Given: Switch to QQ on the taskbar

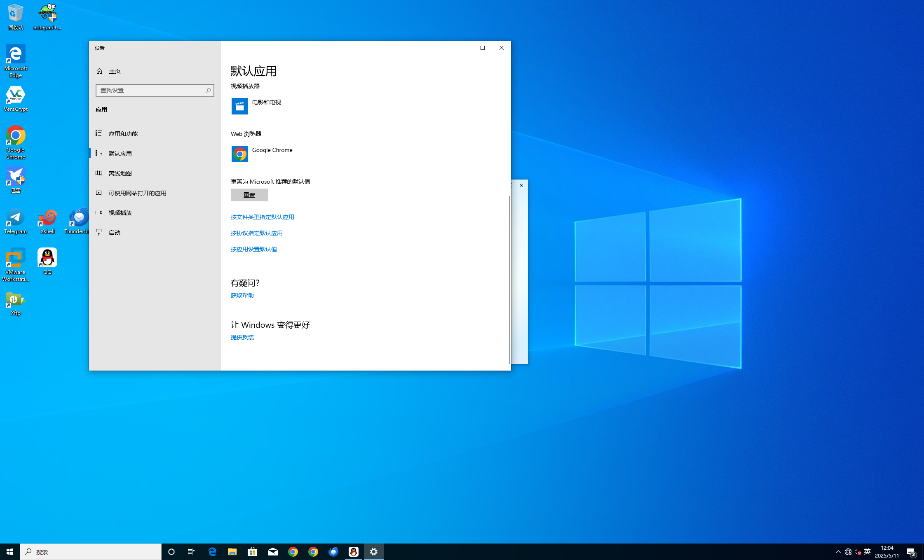Looking at the screenshot, I should (x=354, y=552).
